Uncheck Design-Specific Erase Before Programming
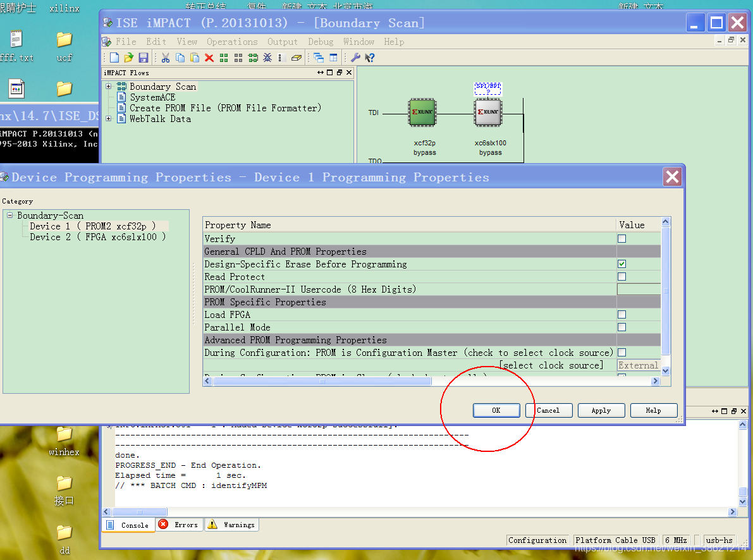753x560 pixels. pyautogui.click(x=622, y=264)
